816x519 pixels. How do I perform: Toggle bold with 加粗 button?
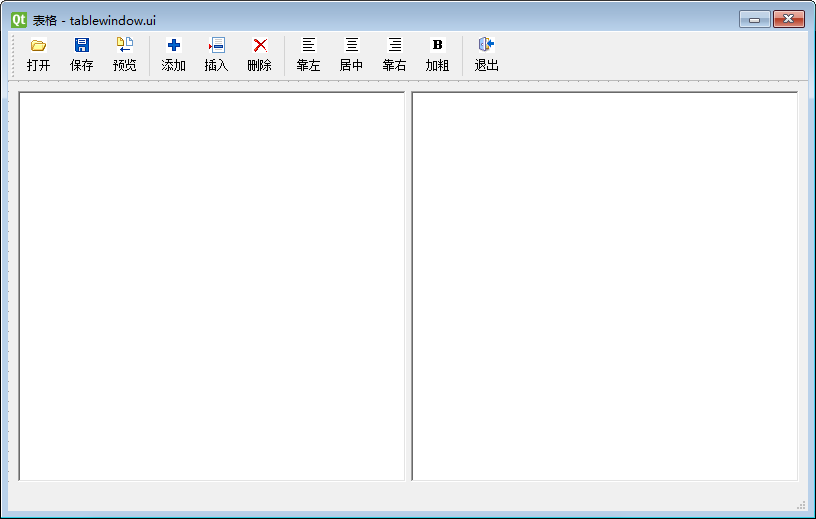coord(438,54)
